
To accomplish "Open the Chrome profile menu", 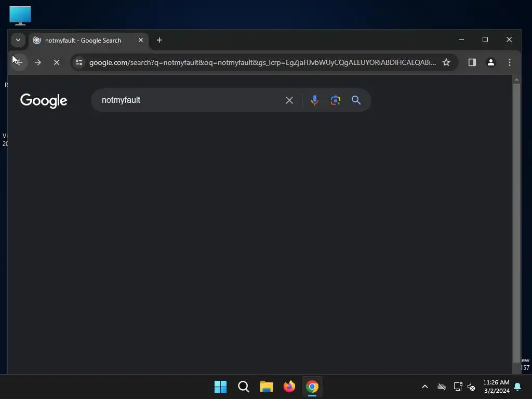I will 490,62.
